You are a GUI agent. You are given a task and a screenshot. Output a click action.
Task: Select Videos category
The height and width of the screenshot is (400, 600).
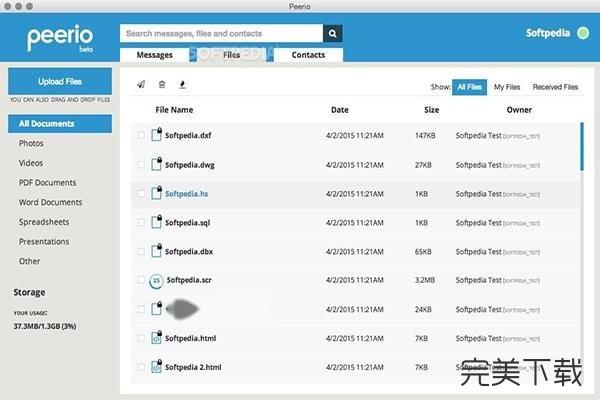(x=31, y=163)
